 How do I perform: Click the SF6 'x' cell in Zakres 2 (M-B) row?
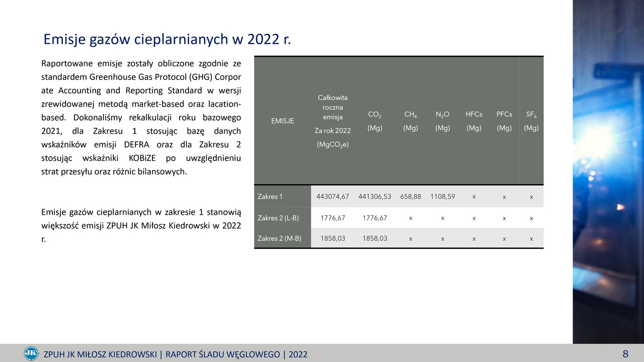click(531, 239)
